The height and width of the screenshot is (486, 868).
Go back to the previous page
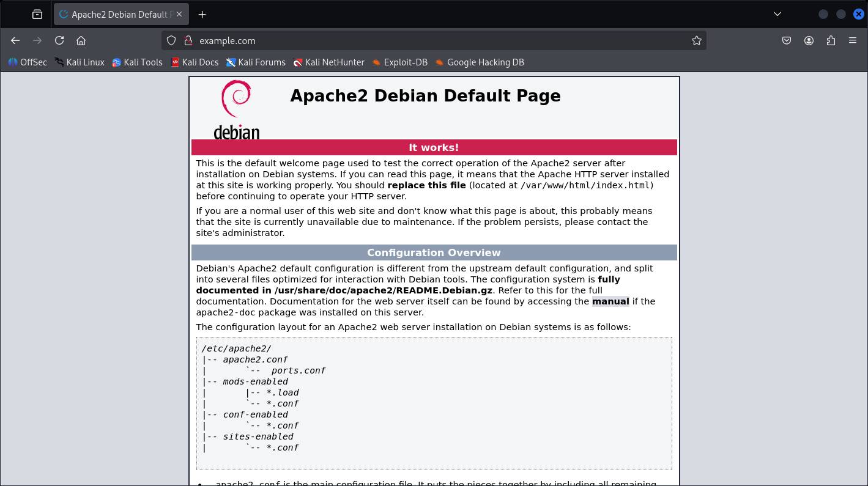tap(15, 40)
